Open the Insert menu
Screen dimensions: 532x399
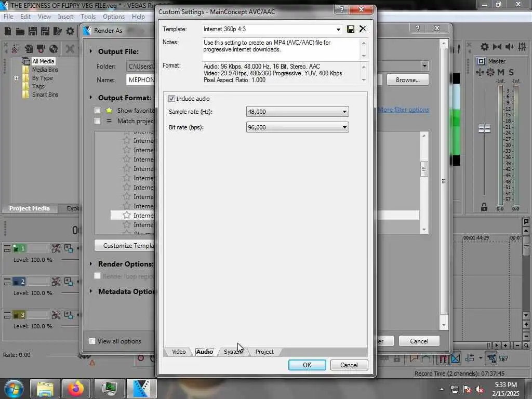[x=65, y=16]
